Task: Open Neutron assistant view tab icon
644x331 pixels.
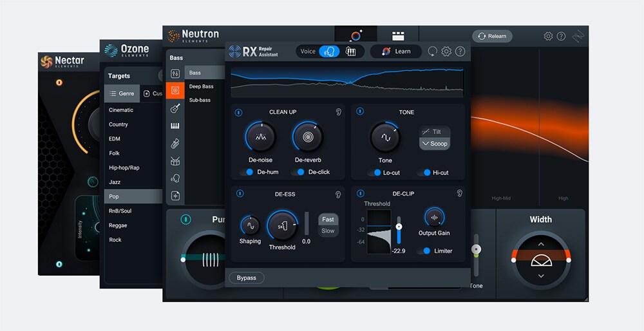Action: [355, 35]
